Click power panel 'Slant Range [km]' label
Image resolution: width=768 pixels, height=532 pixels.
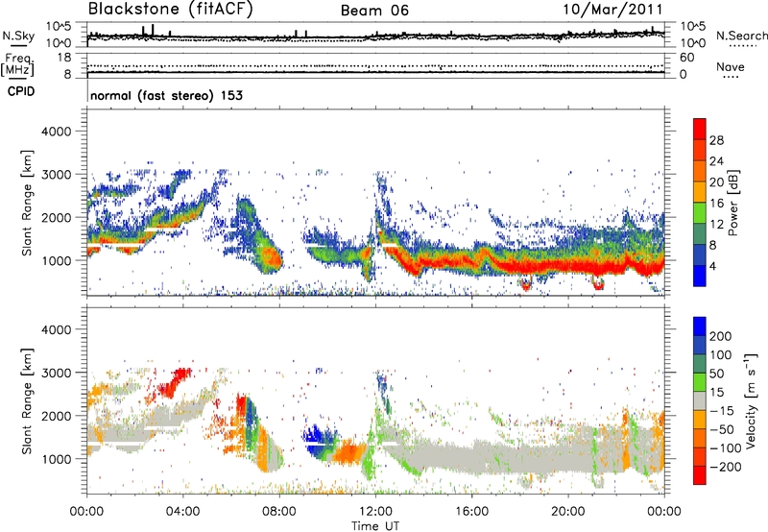click(27, 203)
